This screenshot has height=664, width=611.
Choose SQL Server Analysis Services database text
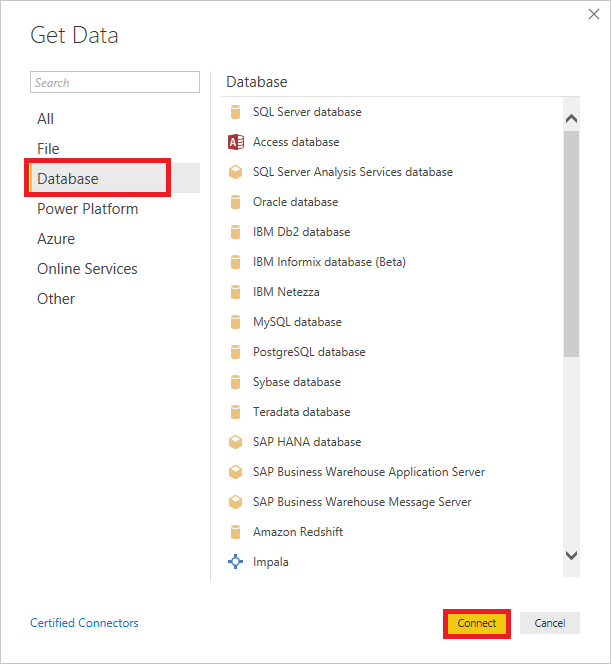tap(353, 172)
